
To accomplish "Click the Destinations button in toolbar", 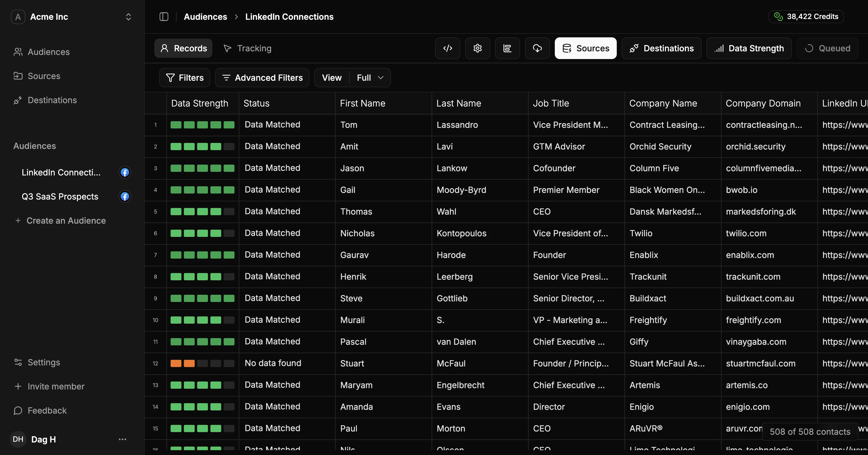I will [x=661, y=48].
